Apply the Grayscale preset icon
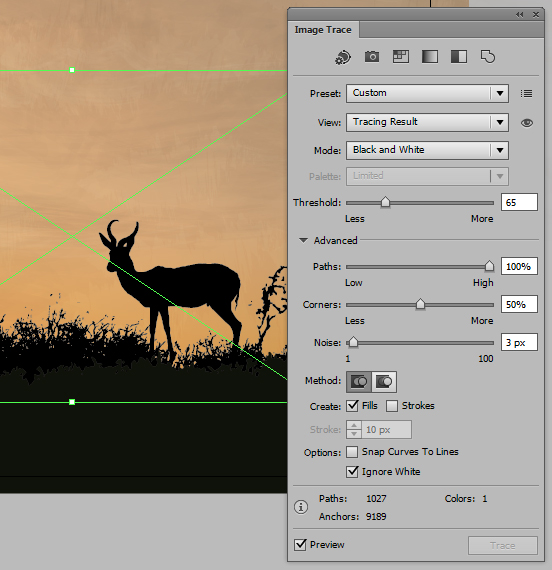 (429, 57)
